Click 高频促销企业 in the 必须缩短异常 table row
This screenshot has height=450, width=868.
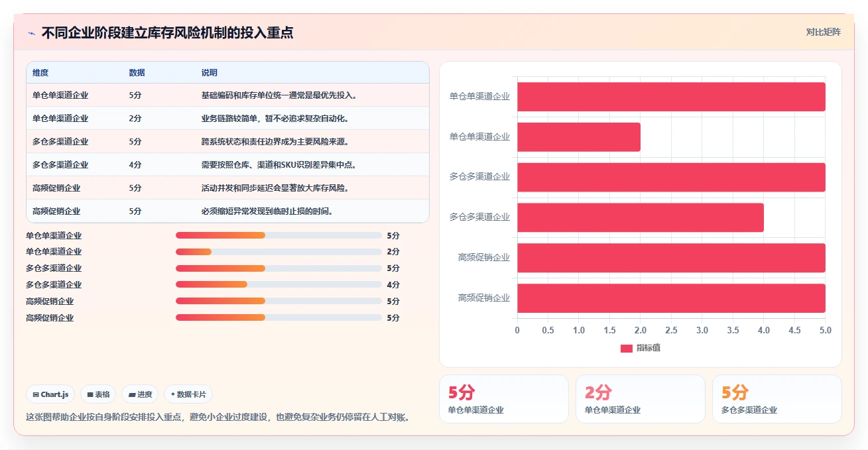pyautogui.click(x=56, y=211)
